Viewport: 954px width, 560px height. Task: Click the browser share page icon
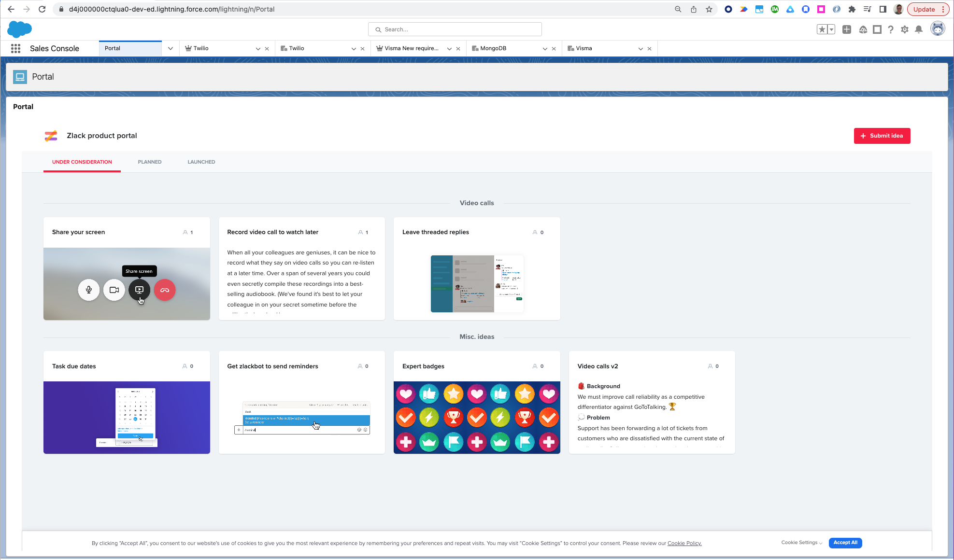pyautogui.click(x=693, y=9)
